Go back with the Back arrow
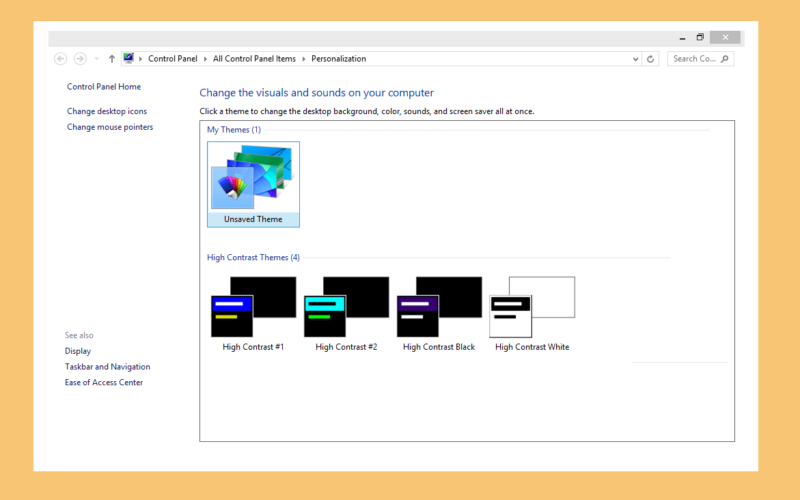The height and width of the screenshot is (500, 800). [60, 59]
